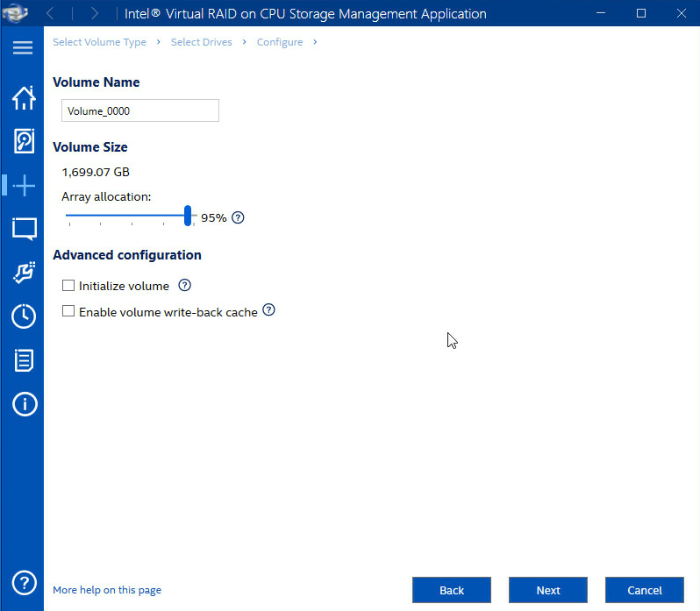Select the Create Volume plus icon
This screenshot has width=700, height=611.
(x=24, y=185)
